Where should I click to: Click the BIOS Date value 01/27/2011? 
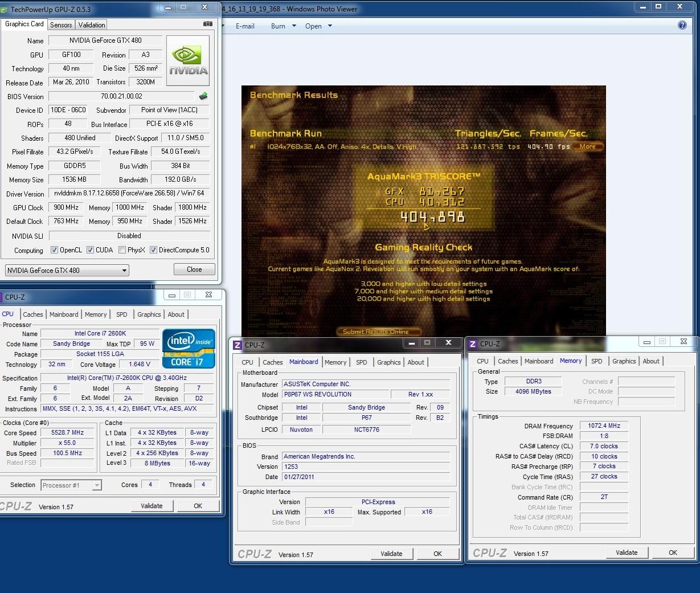366,477
